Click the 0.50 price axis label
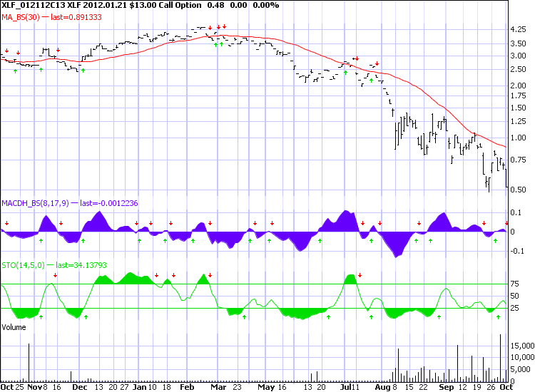This screenshot has height=392, width=535. point(518,189)
